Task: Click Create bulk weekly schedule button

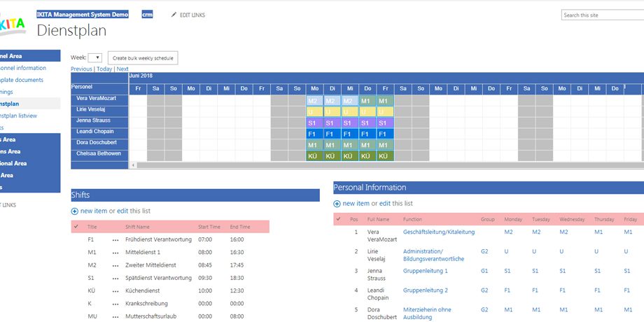Action: click(143, 58)
